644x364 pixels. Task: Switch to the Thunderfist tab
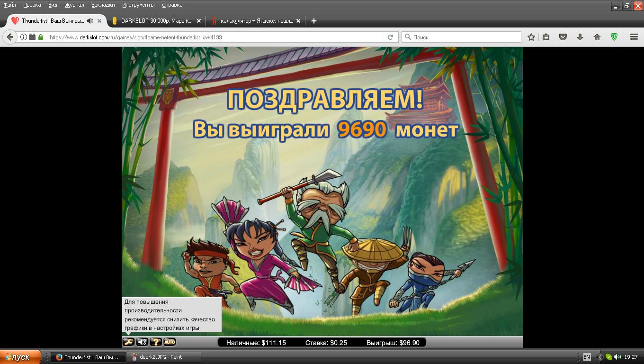pyautogui.click(x=57, y=21)
